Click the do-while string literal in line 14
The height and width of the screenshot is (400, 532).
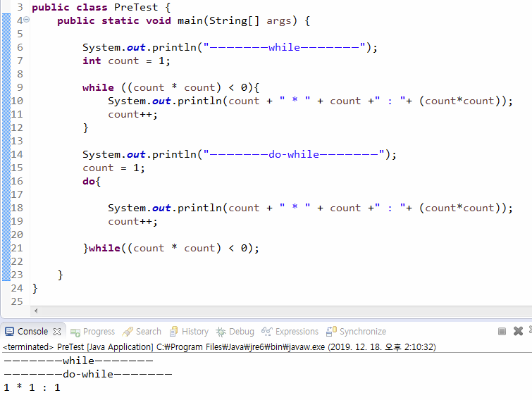point(294,154)
